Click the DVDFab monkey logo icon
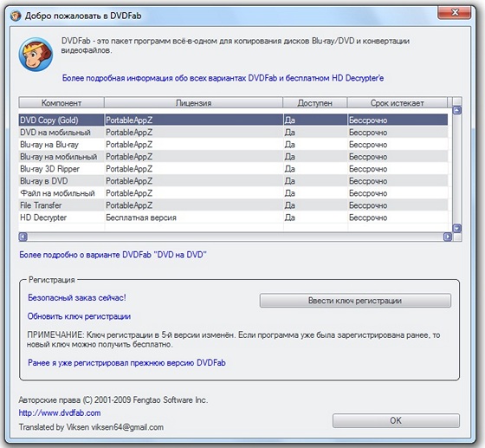Screen dimensions: 485x448 pyautogui.click(x=36, y=55)
